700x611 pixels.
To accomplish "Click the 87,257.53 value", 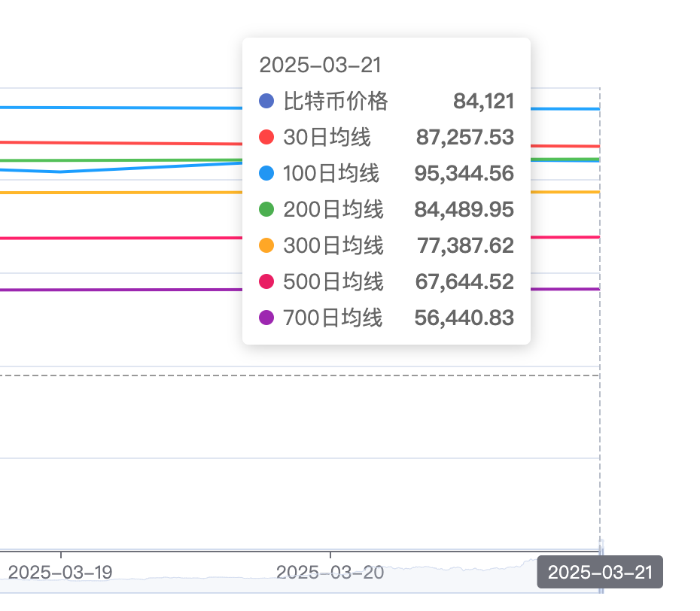I will coord(464,137).
